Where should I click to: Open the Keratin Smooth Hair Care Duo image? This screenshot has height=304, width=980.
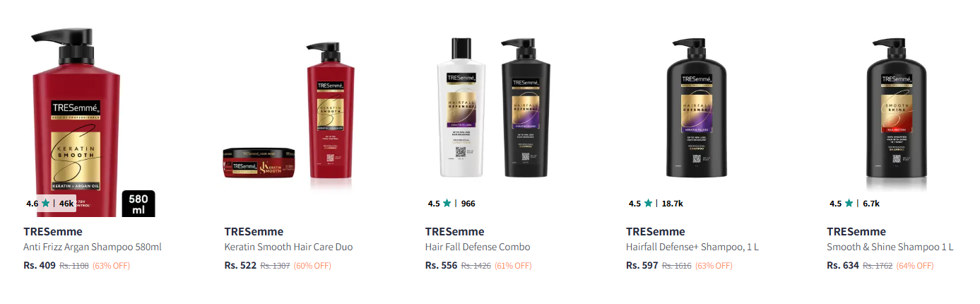(x=290, y=120)
